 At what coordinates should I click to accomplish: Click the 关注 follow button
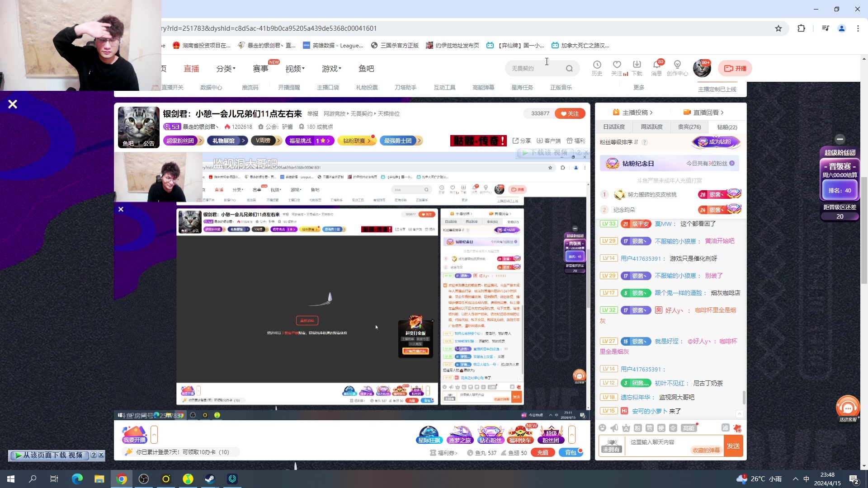pyautogui.click(x=570, y=113)
